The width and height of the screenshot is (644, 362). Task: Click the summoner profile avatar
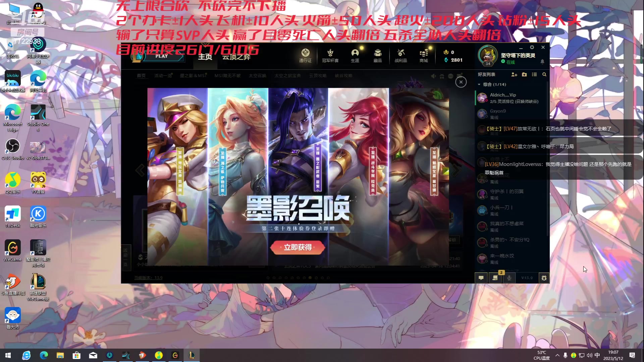coord(487,55)
